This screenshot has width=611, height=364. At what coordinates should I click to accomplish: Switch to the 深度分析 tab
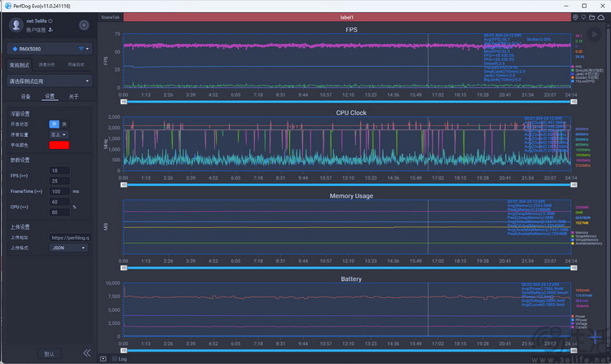click(x=46, y=64)
